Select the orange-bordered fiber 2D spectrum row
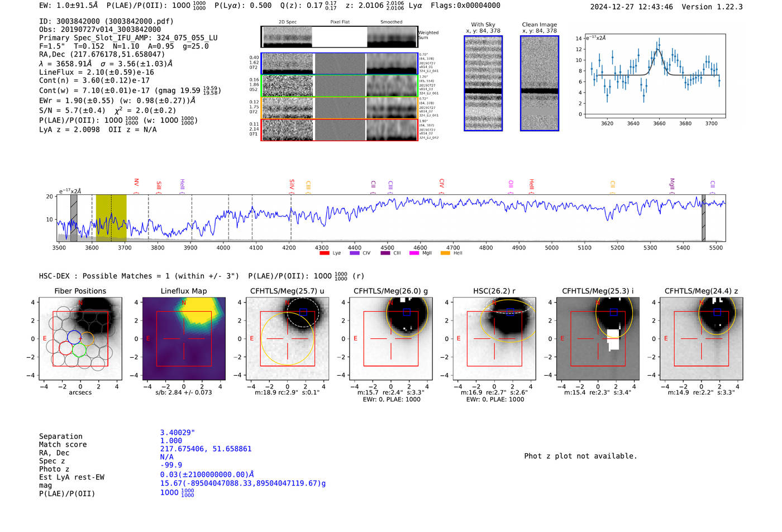 339,108
